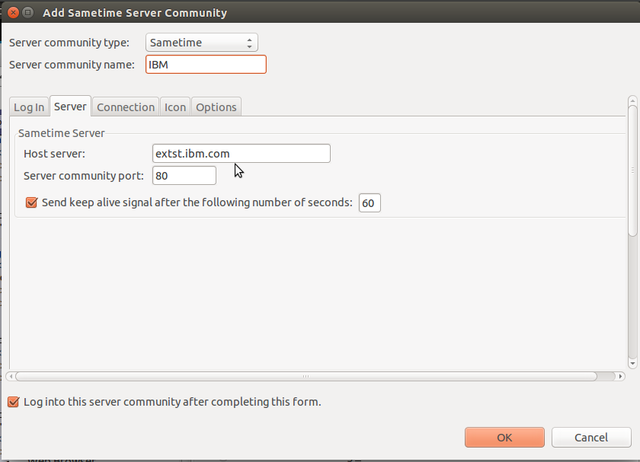
Task: Click the keep alive seconds field
Action: (369, 203)
